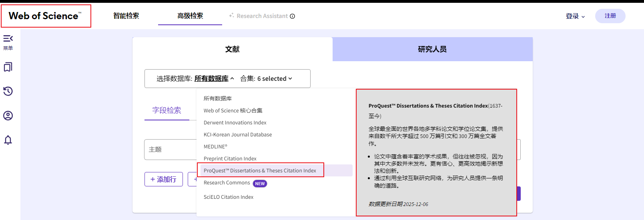This screenshot has width=644, height=220.
Task: Select Research Commons database option
Action: 227,183
